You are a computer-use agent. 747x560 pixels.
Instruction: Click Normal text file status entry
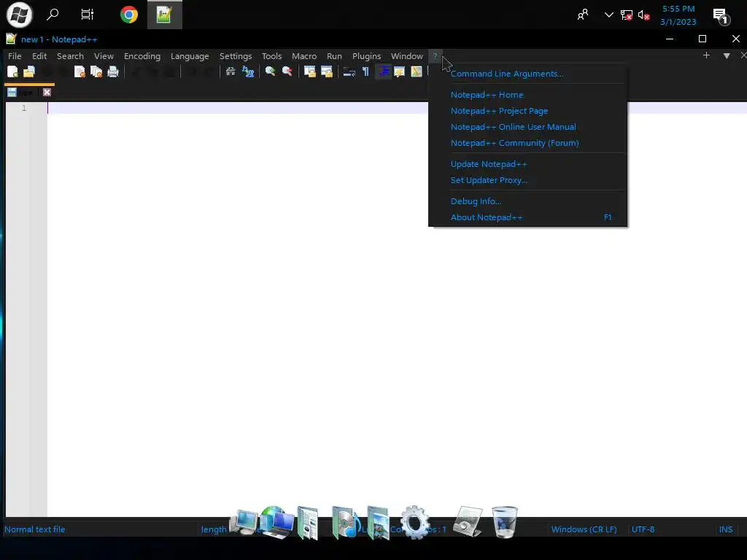[35, 529]
